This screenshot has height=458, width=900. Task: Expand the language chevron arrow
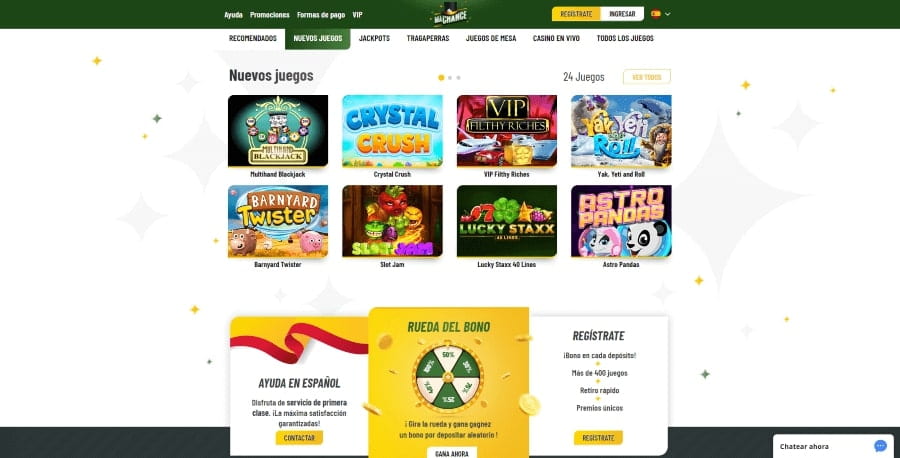click(668, 14)
